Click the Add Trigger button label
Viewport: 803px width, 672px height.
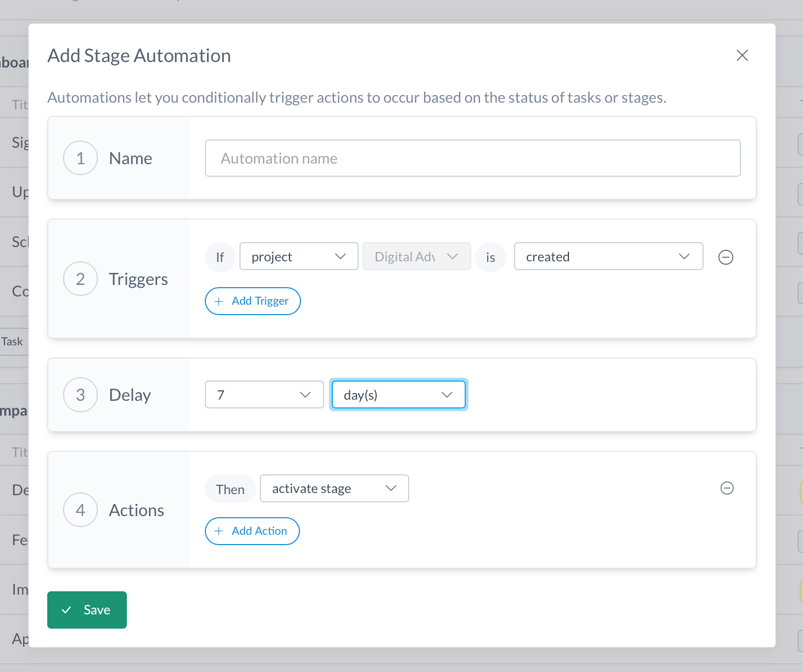click(260, 301)
